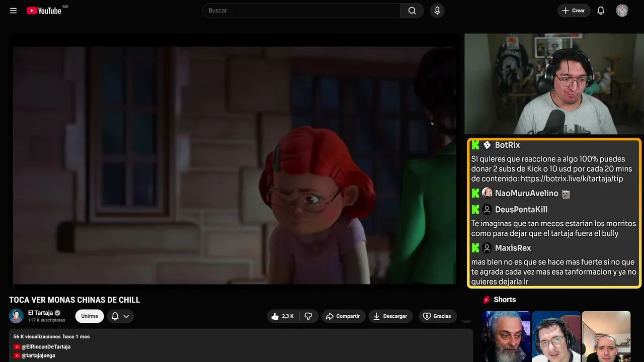Click the Kick logo beside DeusPentaKill
644x362 pixels.
pos(475,210)
